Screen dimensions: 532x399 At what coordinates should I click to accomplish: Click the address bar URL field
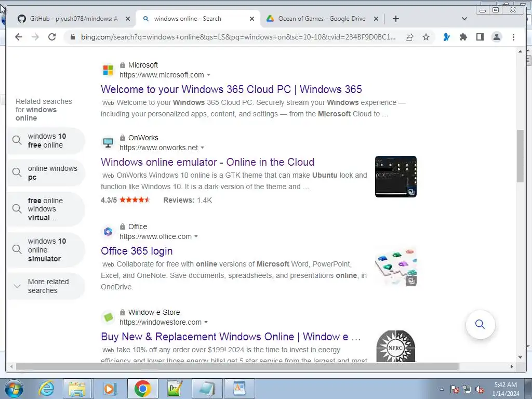[x=238, y=37]
